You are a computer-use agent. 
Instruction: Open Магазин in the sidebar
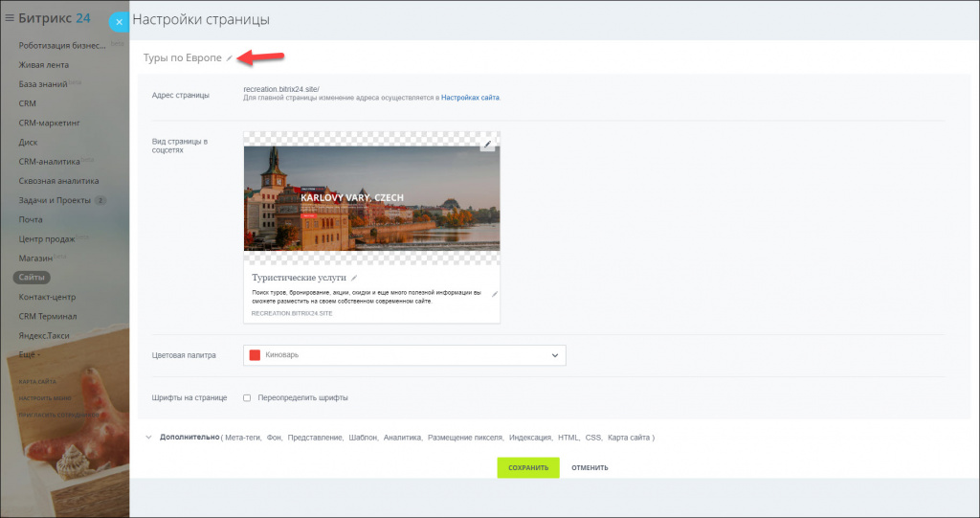35,259
